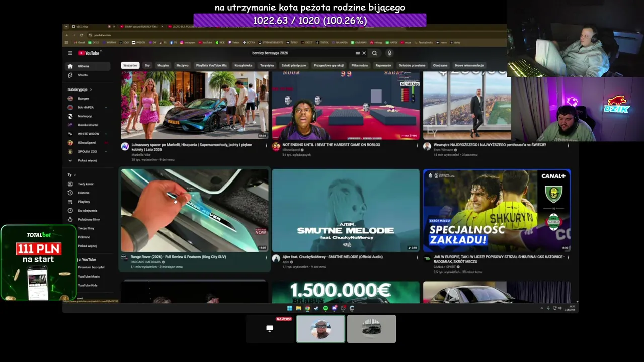Open Spotify from the taskbar

(x=325, y=308)
